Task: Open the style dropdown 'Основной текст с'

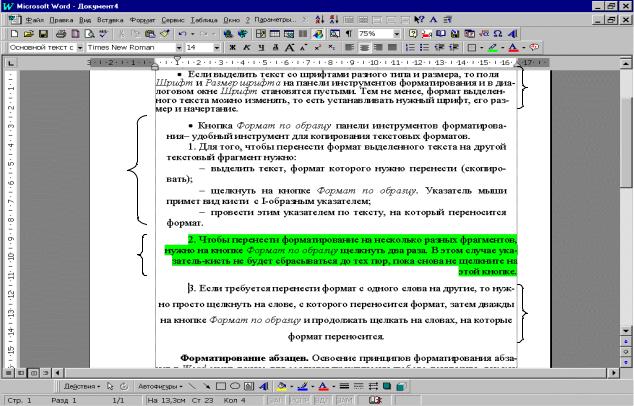Action: (80, 48)
